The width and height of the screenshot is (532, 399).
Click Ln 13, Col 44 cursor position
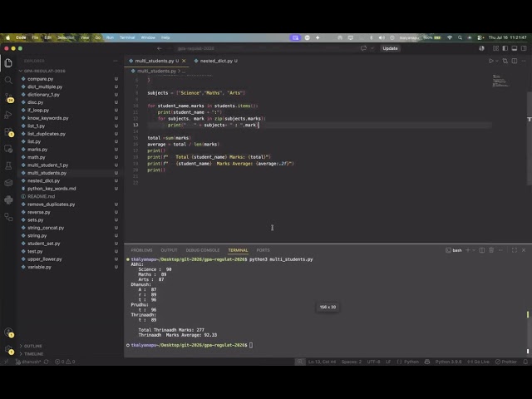point(322,362)
